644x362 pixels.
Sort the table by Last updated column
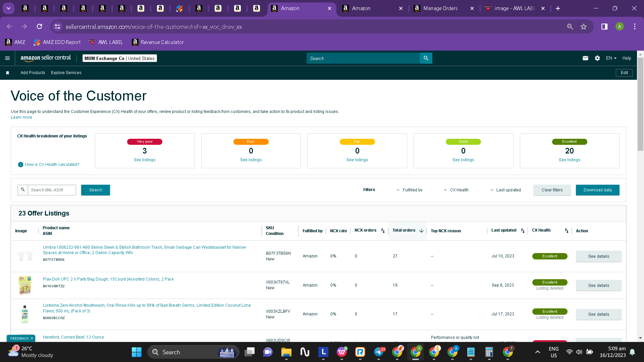[x=523, y=231]
